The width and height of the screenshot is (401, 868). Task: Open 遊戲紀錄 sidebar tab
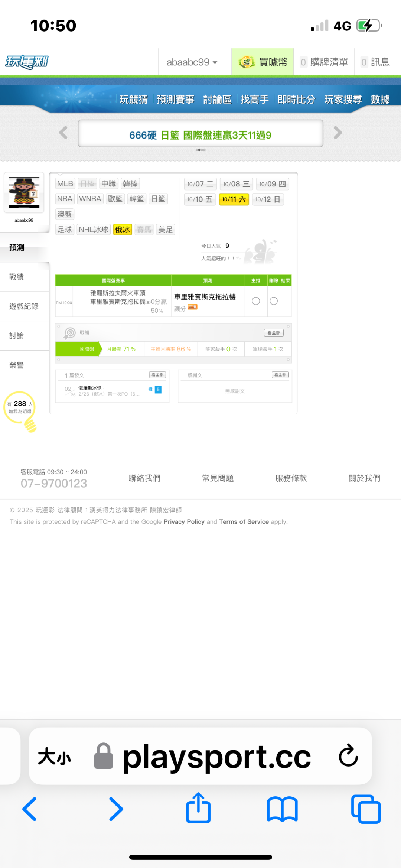25,306
